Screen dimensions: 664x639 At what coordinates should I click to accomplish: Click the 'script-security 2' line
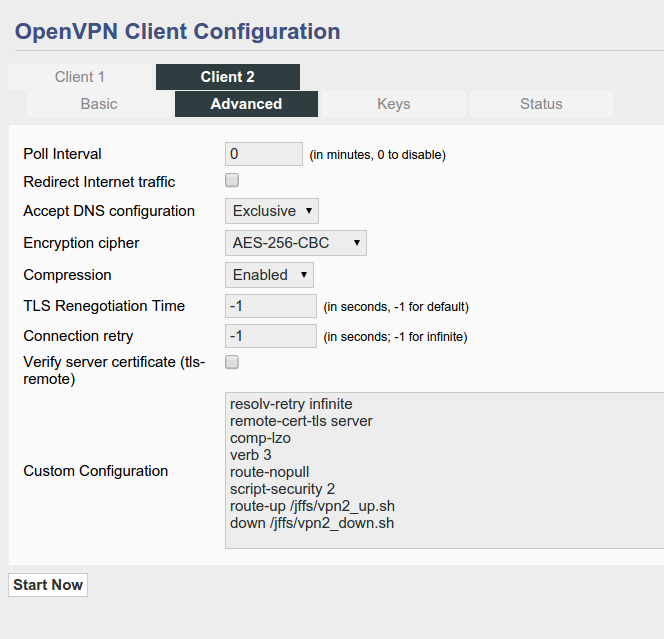pos(282,489)
